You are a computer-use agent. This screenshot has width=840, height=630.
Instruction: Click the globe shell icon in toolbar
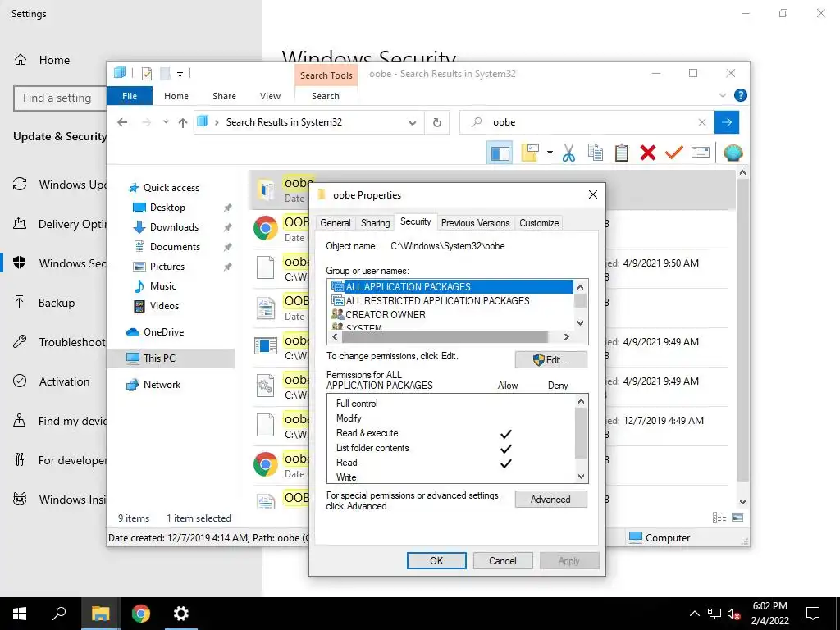point(733,153)
